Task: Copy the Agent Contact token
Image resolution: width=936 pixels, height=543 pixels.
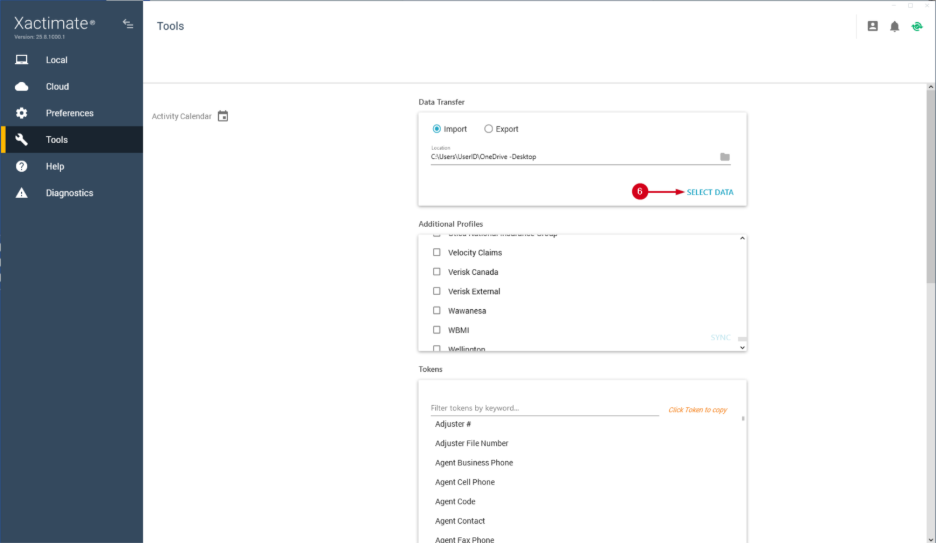Action: click(x=460, y=521)
